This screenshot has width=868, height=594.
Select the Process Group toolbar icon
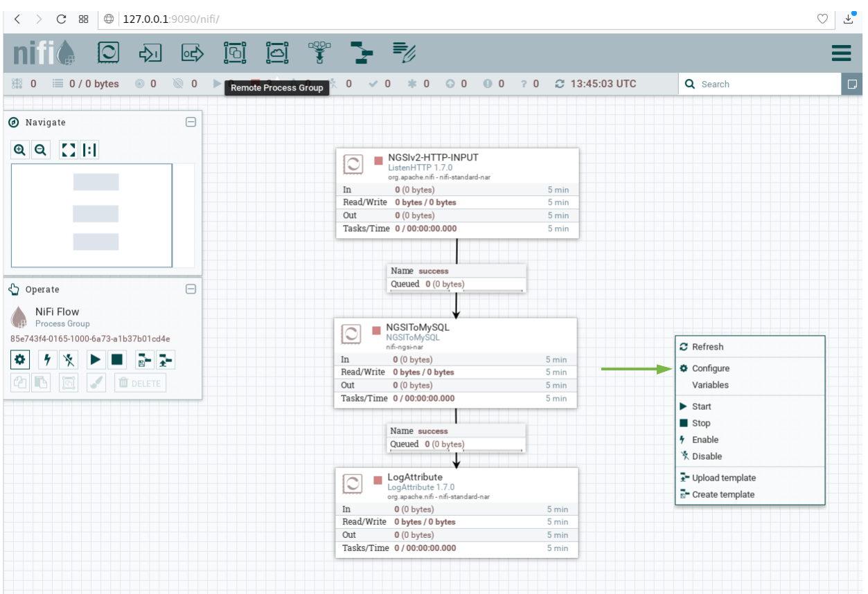235,53
